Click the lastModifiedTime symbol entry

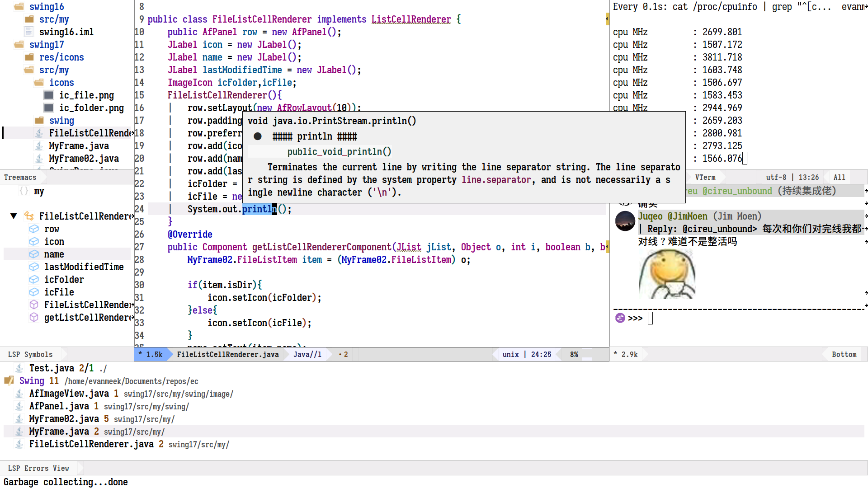(84, 267)
